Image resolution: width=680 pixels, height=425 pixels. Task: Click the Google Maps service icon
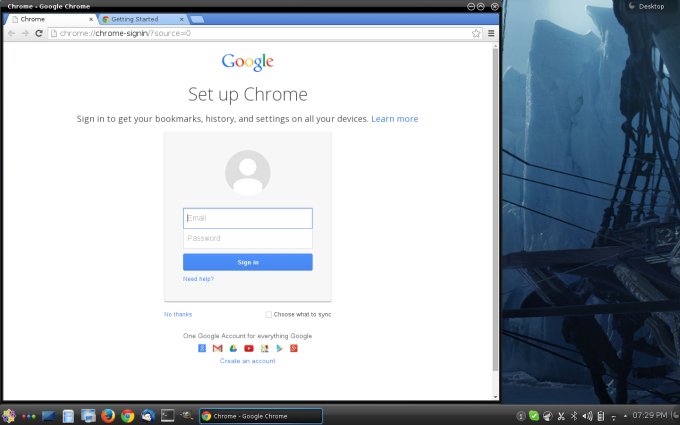(x=264, y=348)
